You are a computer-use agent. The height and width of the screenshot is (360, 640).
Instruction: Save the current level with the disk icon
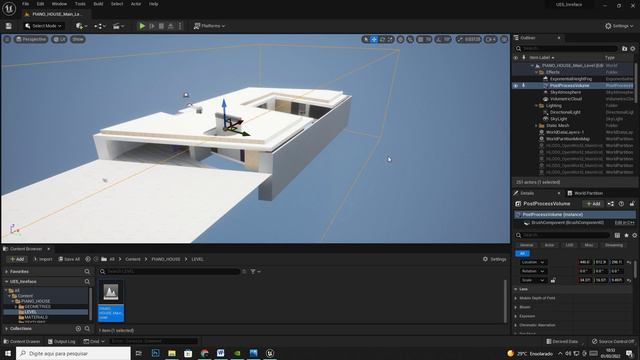tap(9, 26)
